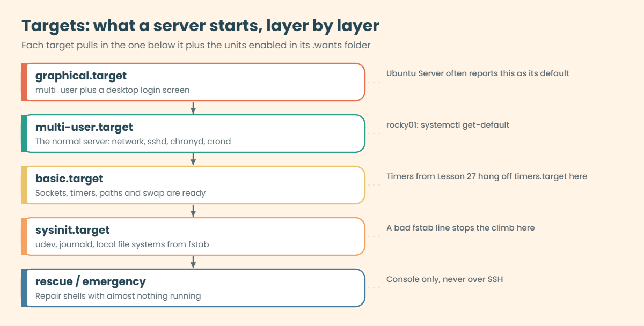Select the rescue / emergency title
Viewport: 644px width, 326px height.
click(91, 281)
